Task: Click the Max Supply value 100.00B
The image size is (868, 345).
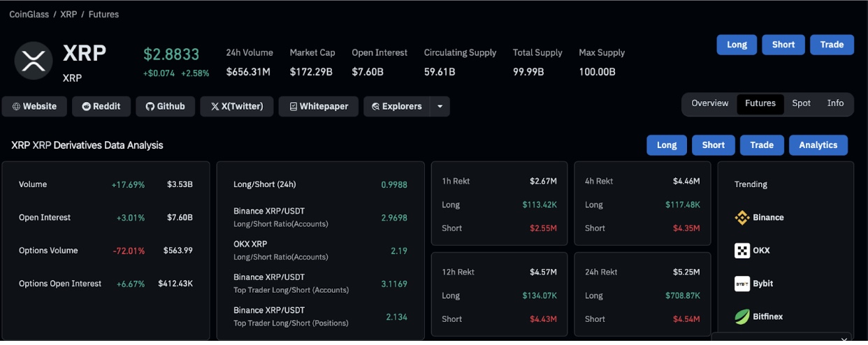Action: tap(597, 72)
